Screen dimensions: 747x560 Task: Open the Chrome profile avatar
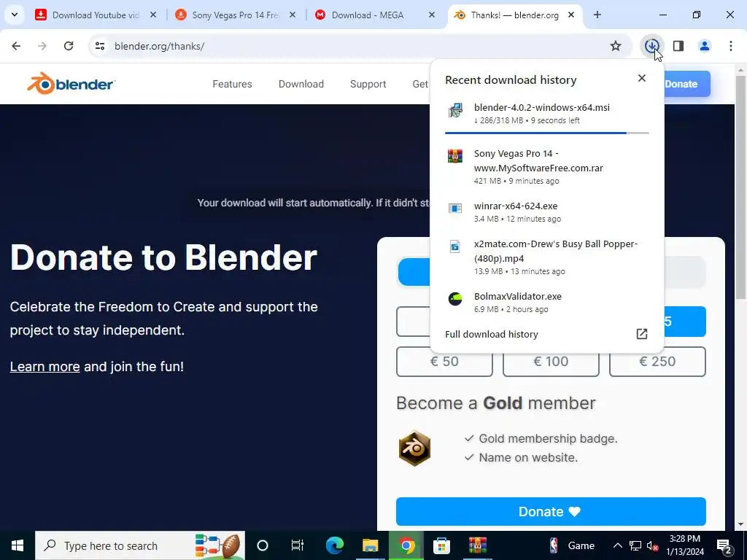pos(705,46)
